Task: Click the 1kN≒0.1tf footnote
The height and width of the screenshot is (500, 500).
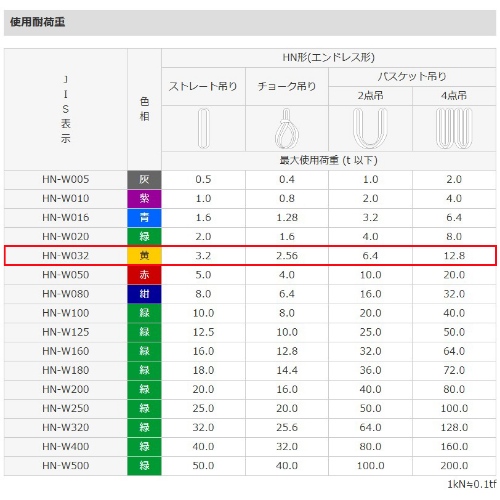Action: (472, 484)
